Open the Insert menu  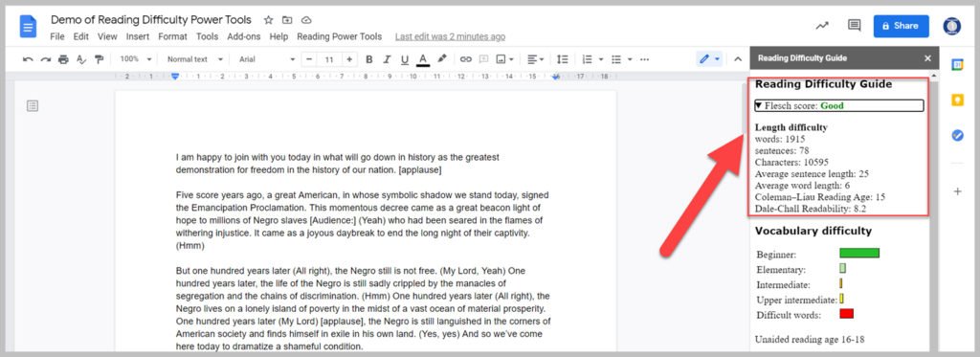tap(138, 36)
